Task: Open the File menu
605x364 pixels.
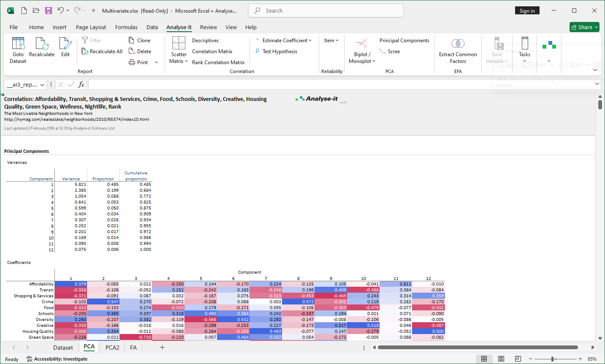Action: pyautogui.click(x=14, y=27)
